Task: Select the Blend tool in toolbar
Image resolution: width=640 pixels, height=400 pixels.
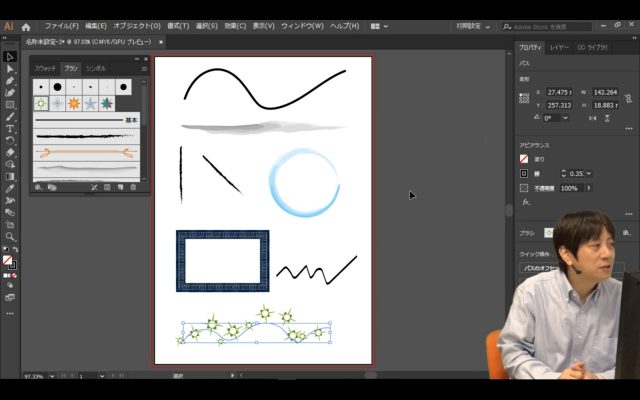Action: [10, 212]
